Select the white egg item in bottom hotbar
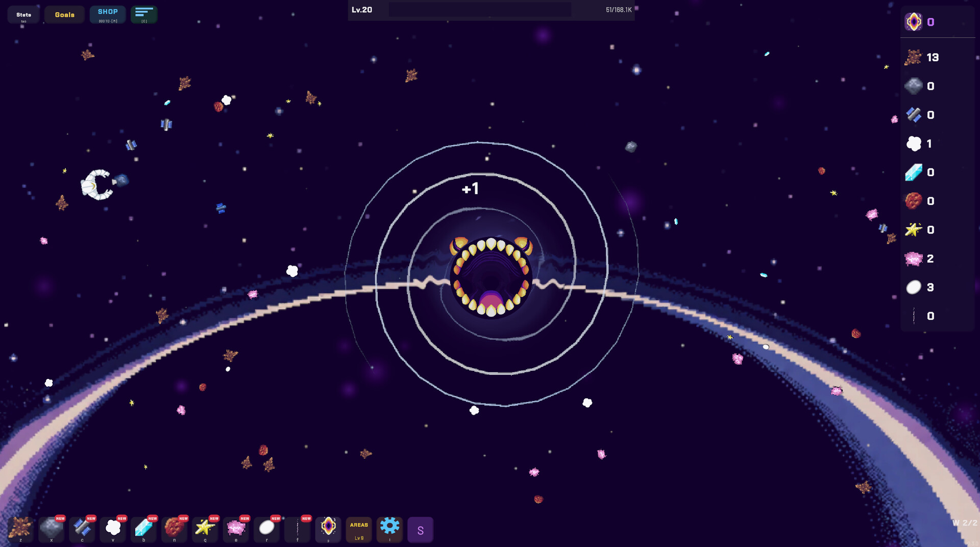The height and width of the screenshot is (547, 980). click(266, 529)
